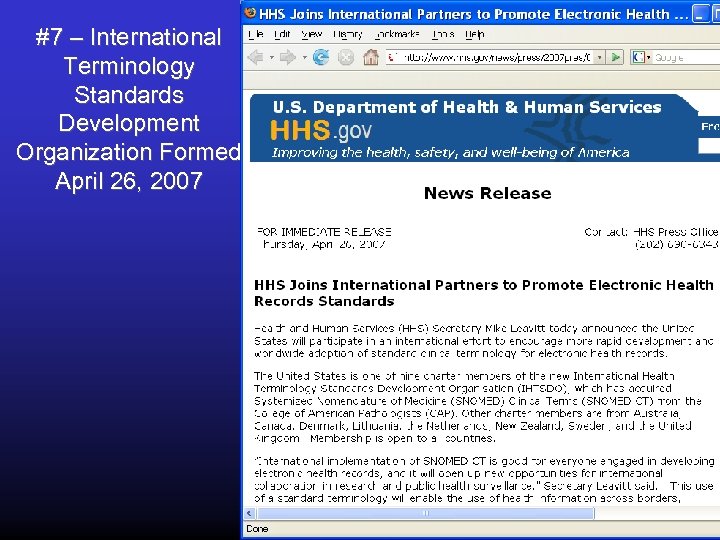This screenshot has width=720, height=540.
Task: Click the browser Forward arrow button
Action: click(287, 57)
